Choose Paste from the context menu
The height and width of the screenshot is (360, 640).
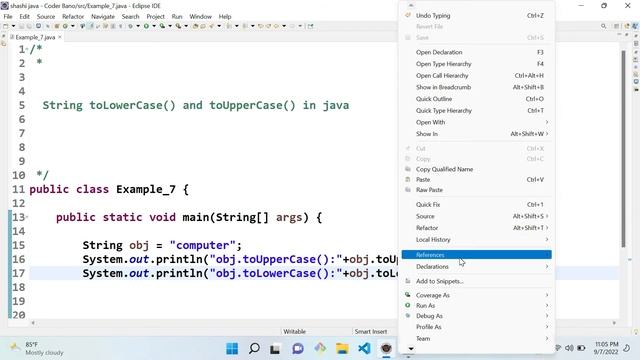(x=476, y=180)
